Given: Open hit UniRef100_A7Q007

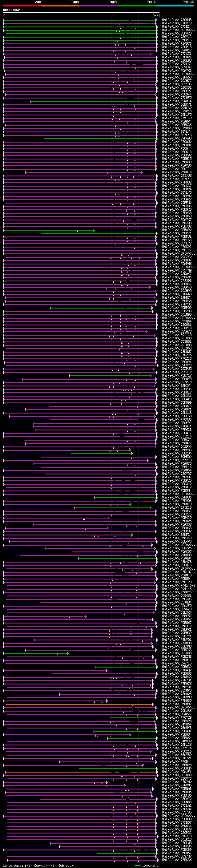Looking at the screenshot, I should point(177,620).
